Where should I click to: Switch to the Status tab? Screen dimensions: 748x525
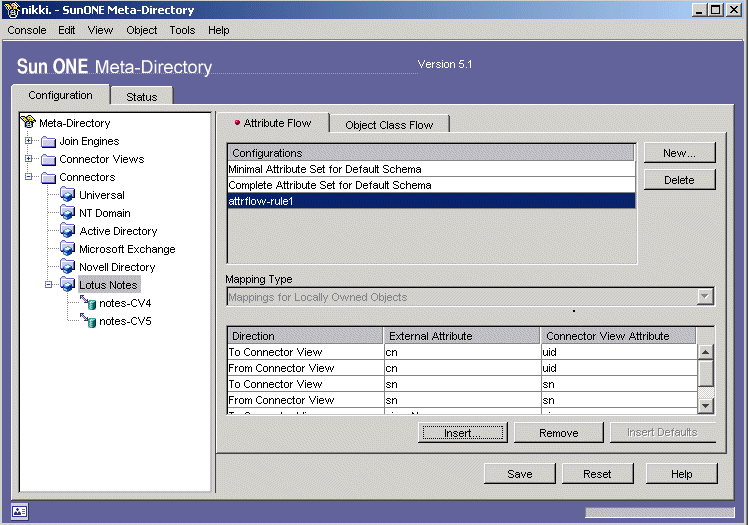pos(142,97)
